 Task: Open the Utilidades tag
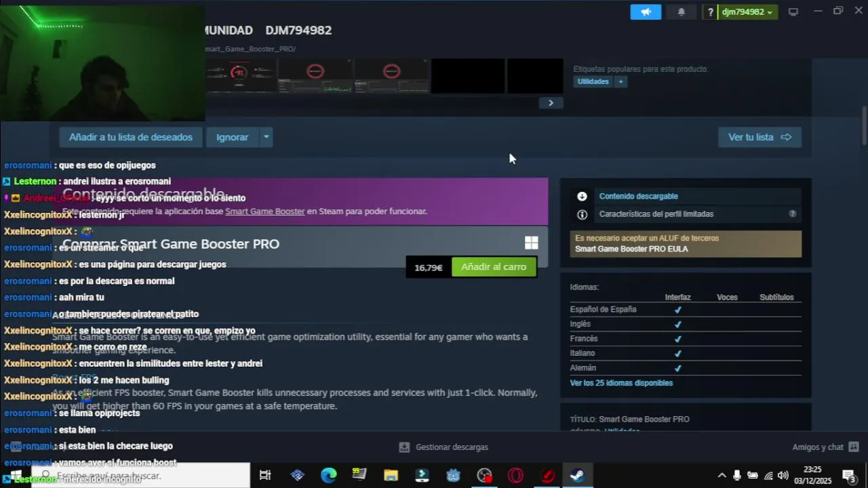(593, 81)
